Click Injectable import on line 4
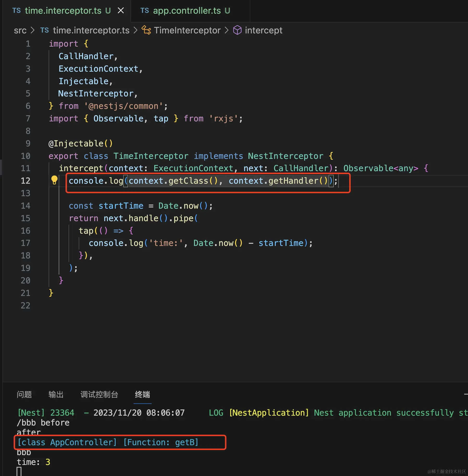 click(84, 81)
